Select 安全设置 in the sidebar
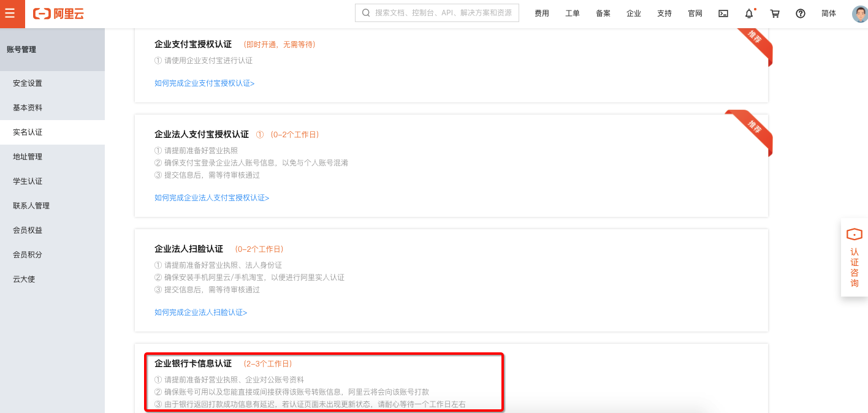 click(28, 83)
